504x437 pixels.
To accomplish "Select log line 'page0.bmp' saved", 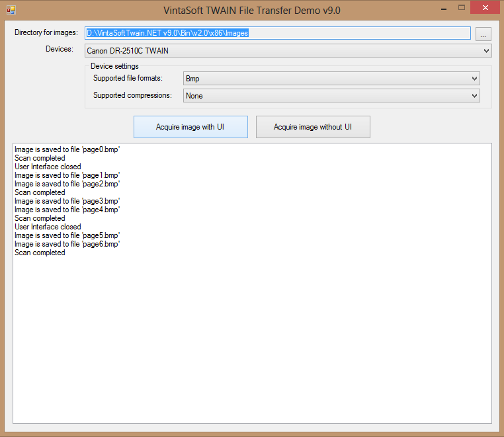I will pos(67,149).
